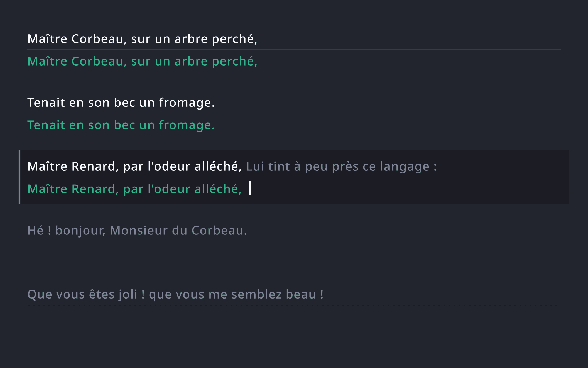Click the white line "Tenait en son bec un fromage."
Image resolution: width=588 pixels, height=368 pixels.
pos(121,103)
